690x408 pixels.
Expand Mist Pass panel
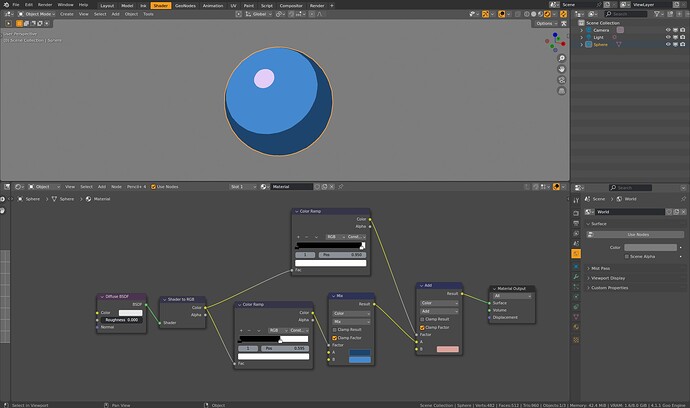(x=636, y=268)
